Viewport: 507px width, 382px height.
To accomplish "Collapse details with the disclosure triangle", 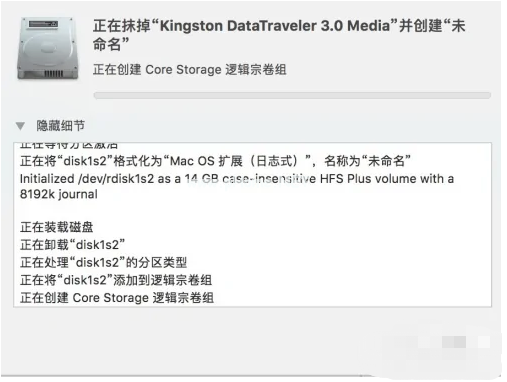I will (x=20, y=126).
